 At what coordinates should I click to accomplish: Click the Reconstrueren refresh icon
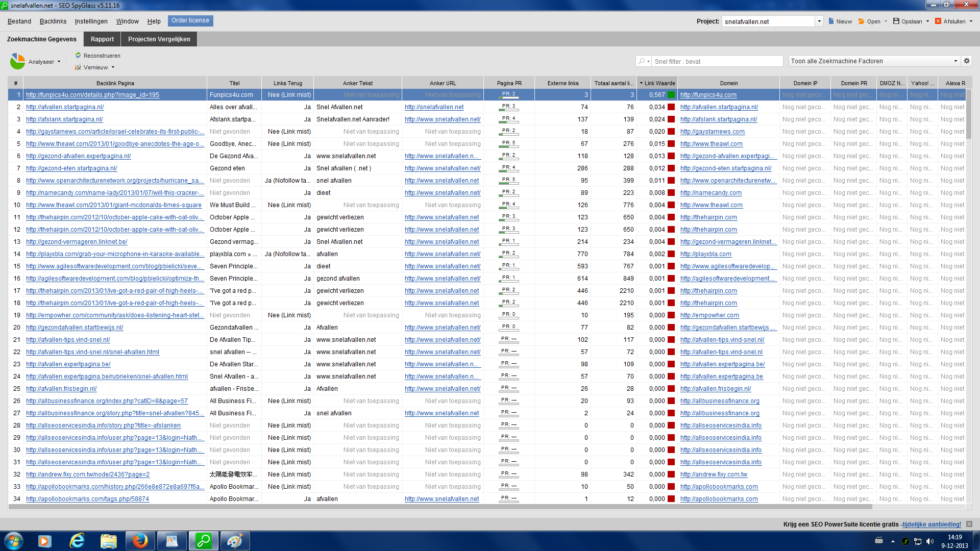(x=78, y=55)
